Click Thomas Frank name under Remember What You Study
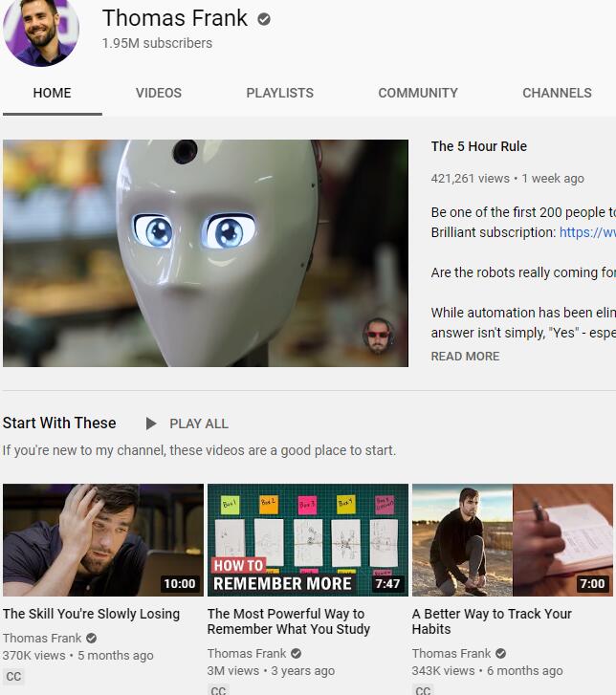Screen dimensions: 616x695 coord(247,654)
